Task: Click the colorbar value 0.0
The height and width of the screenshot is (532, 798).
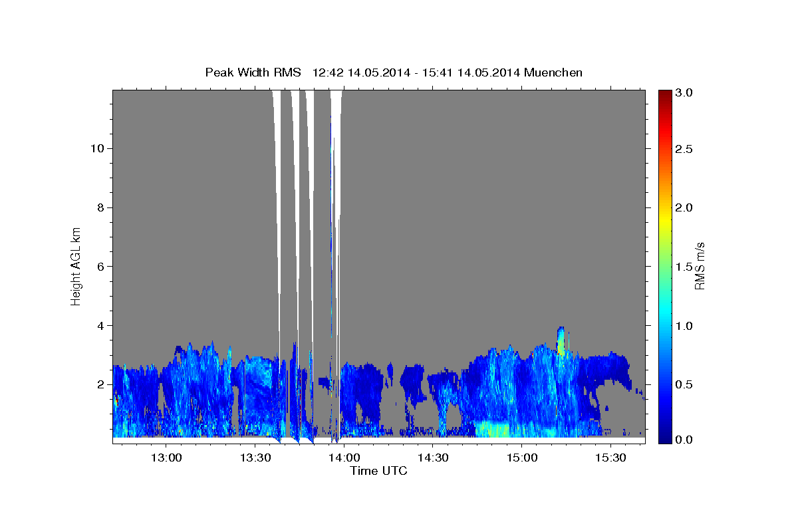Action: 684,440
